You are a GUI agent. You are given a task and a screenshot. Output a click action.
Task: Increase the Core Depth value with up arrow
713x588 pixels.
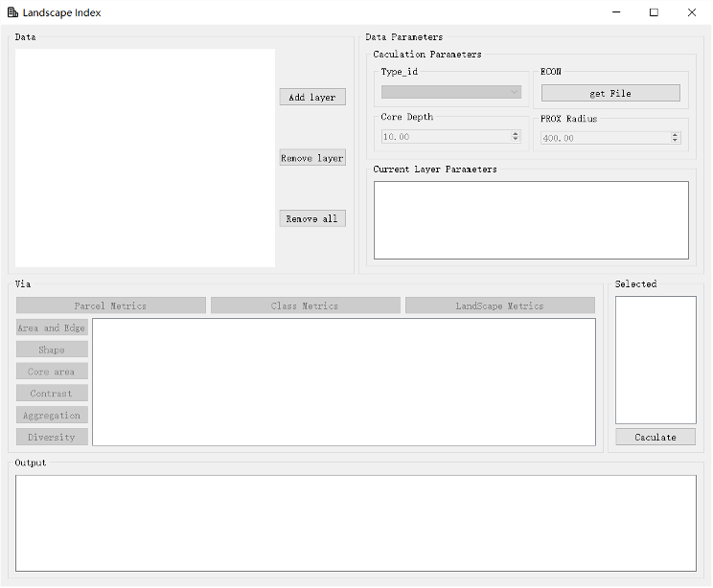(516, 134)
